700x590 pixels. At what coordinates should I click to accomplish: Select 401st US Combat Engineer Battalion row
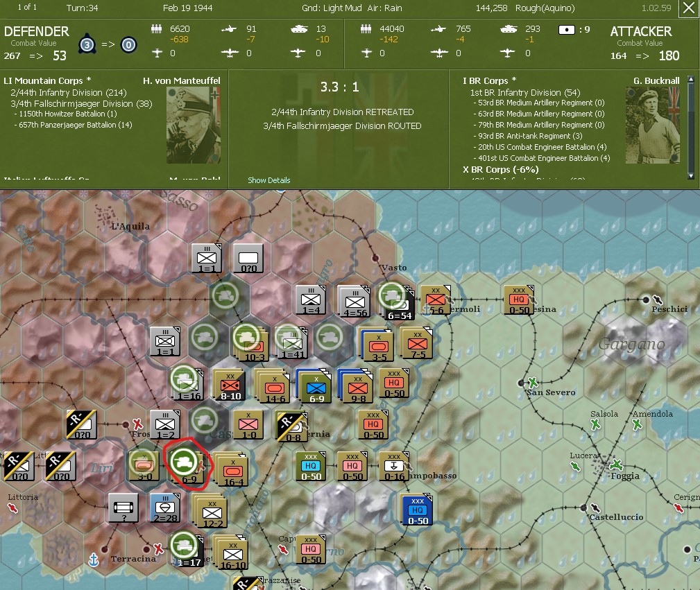[x=542, y=158]
